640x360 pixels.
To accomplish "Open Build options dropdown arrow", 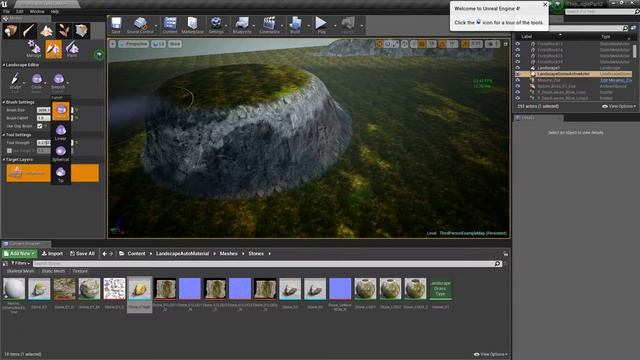I will (309, 26).
